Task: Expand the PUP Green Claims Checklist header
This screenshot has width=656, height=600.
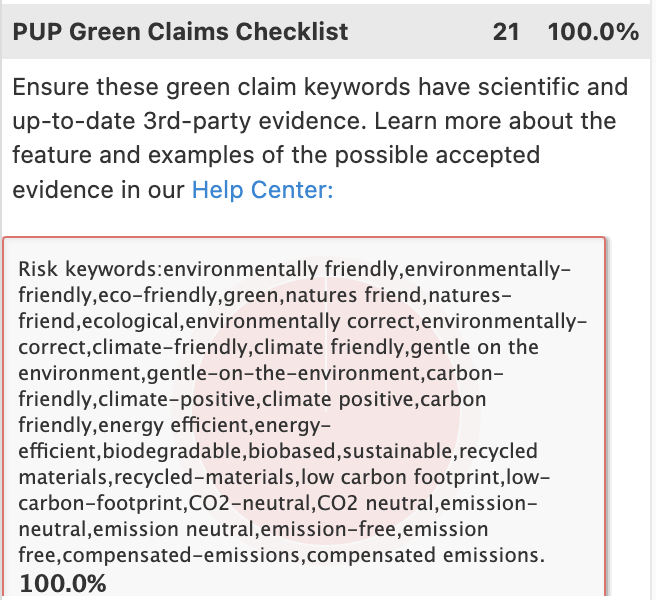Action: [x=180, y=32]
